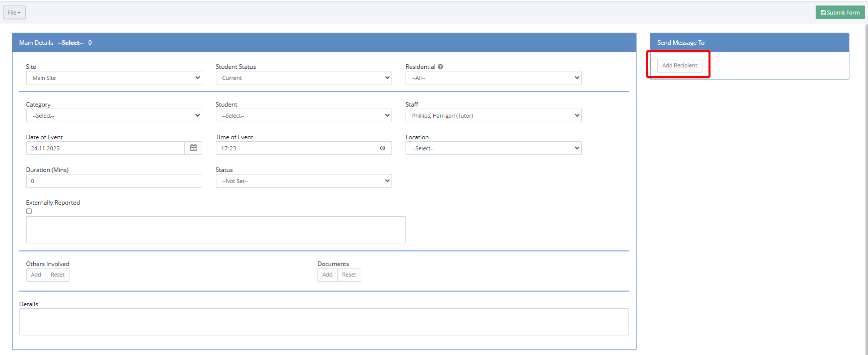Expand the Status dropdown
This screenshot has height=355, width=868.
click(303, 181)
